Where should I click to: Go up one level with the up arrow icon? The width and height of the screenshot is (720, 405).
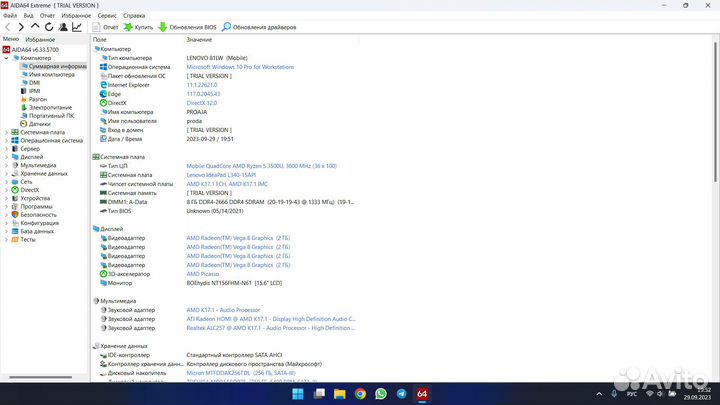[35, 27]
